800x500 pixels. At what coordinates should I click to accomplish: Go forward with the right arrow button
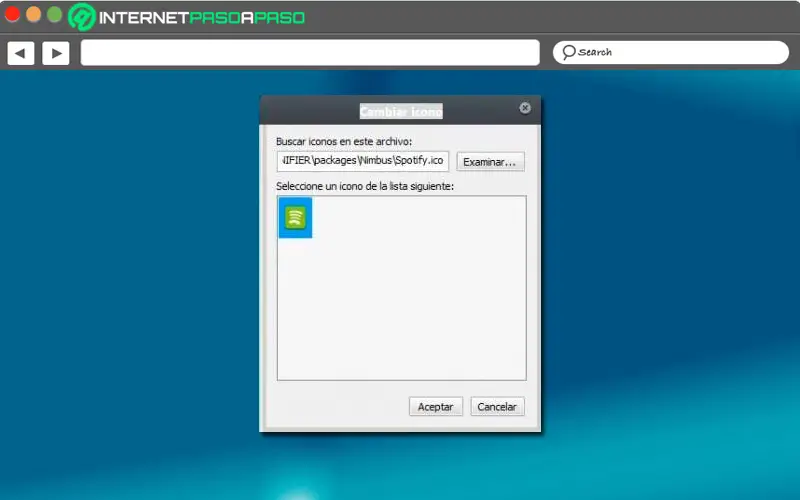click(56, 53)
